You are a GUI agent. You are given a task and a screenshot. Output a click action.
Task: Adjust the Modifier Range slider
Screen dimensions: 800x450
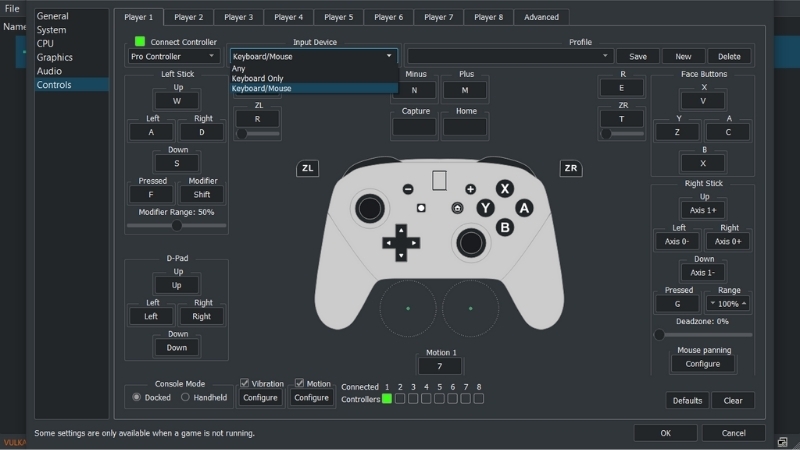176,225
